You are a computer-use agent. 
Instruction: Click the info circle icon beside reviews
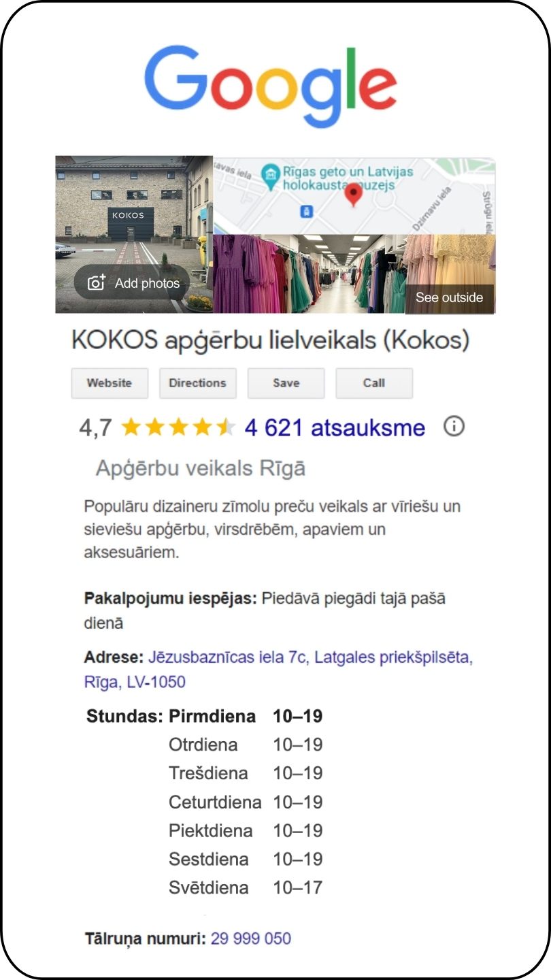click(454, 427)
